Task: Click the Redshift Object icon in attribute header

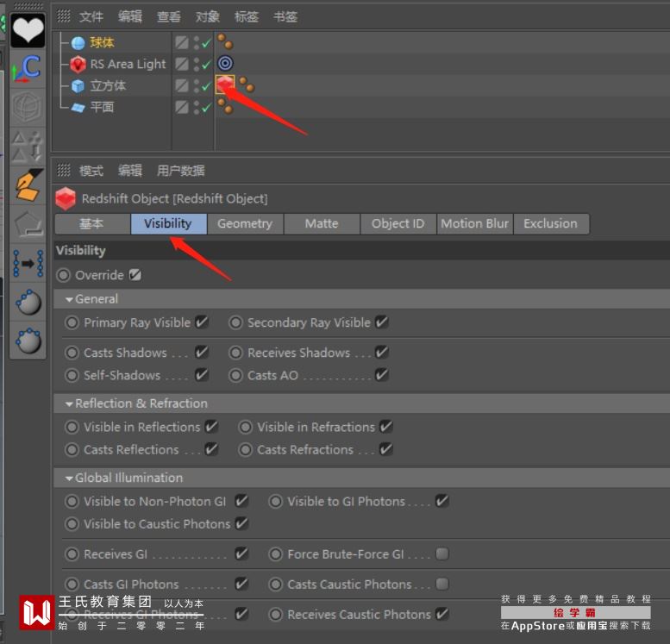Action: tap(66, 198)
